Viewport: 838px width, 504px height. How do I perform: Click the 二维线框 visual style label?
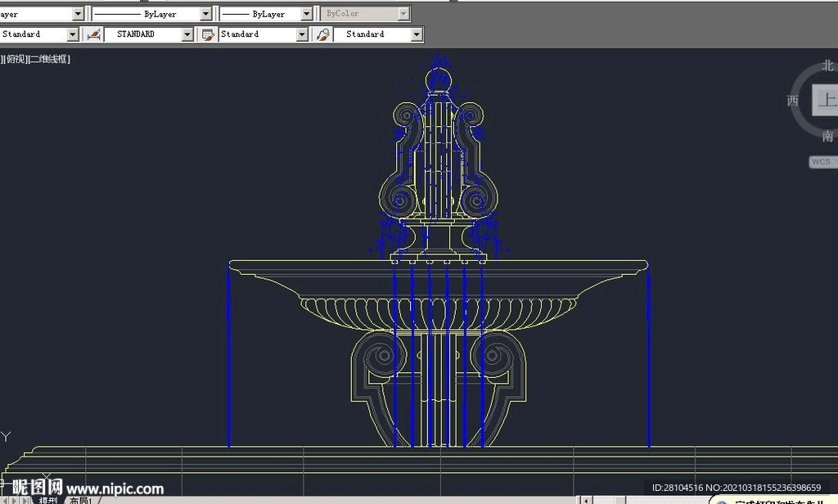tap(48, 59)
